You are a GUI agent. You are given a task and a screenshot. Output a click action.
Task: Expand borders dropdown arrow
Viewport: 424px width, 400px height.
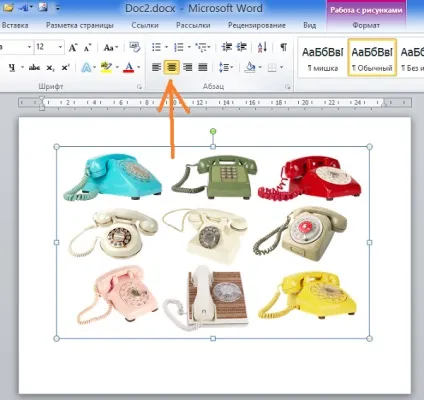[282, 68]
